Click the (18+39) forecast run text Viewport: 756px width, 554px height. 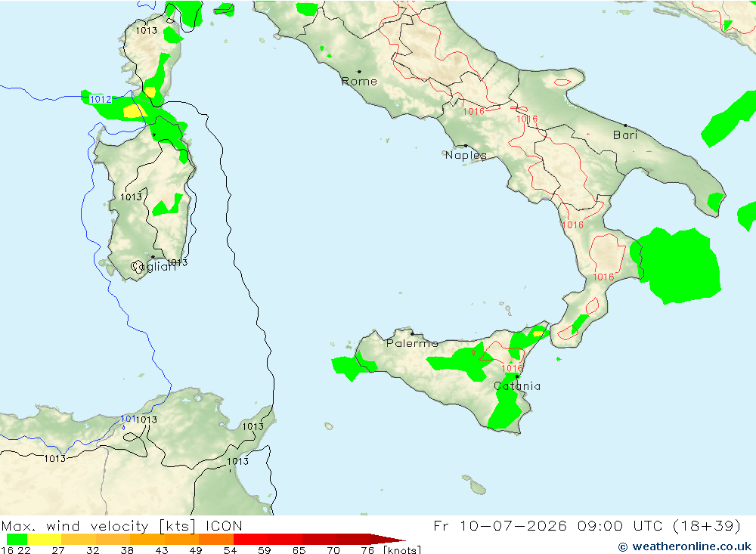(x=707, y=525)
